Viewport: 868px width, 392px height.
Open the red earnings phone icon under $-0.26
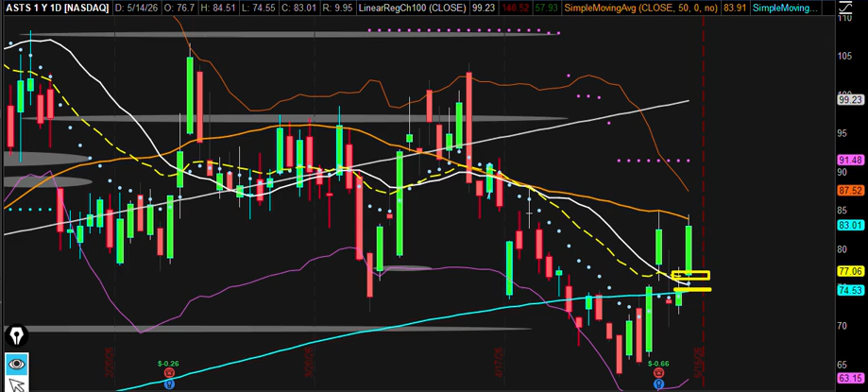coord(169,374)
